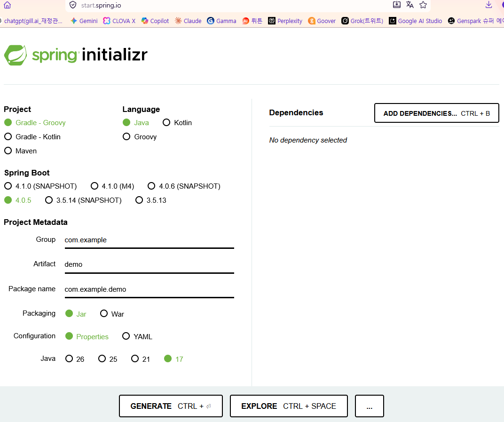Open the browser downloads icon
504x422 pixels.
coord(488,5)
